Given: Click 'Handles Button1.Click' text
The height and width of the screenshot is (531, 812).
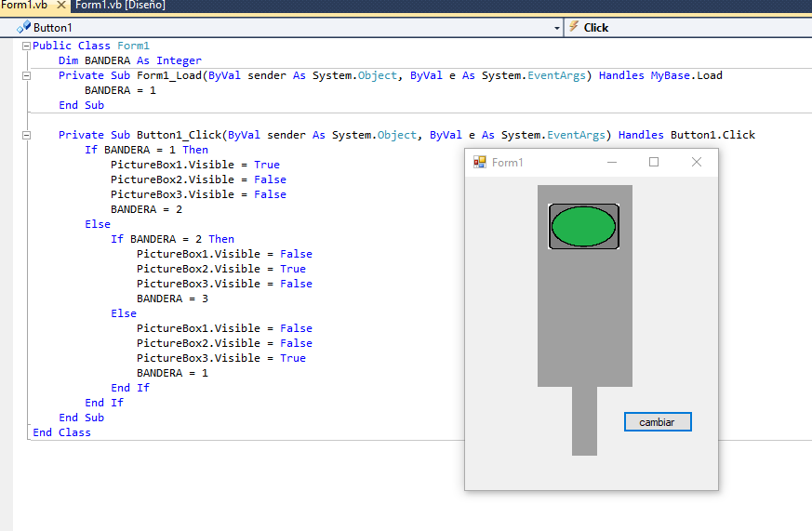Looking at the screenshot, I should [686, 135].
